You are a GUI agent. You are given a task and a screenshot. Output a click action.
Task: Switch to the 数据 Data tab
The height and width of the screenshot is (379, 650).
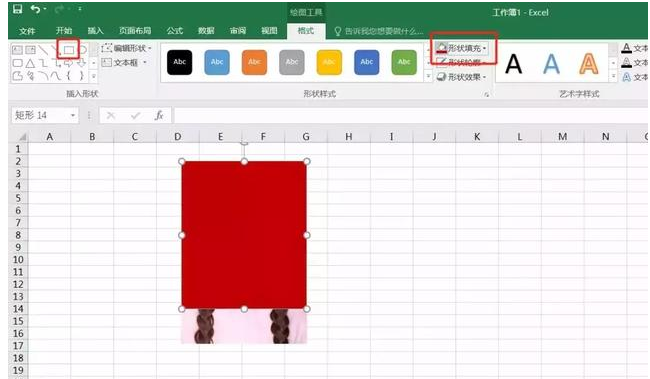[206, 31]
